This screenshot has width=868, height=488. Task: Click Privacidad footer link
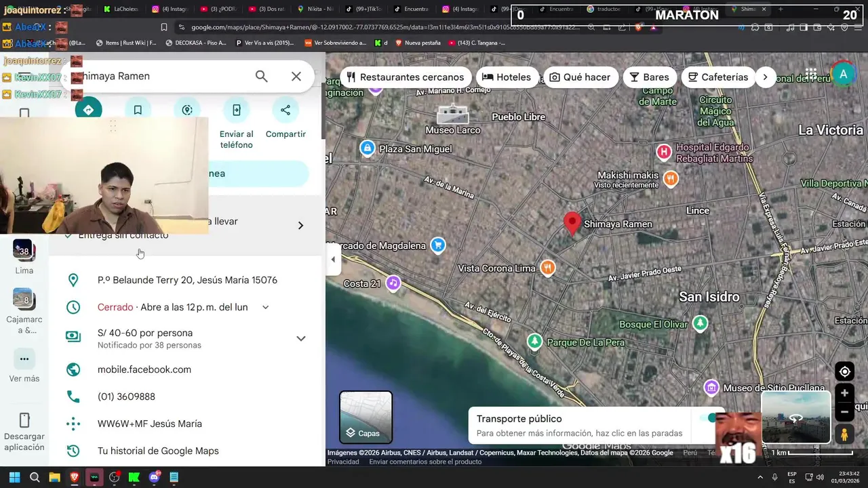[343, 462]
